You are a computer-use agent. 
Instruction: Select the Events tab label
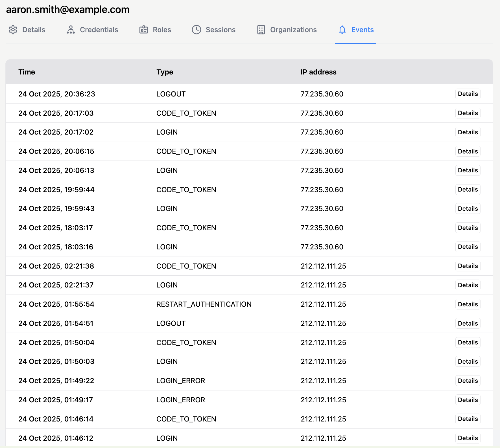[362, 30]
